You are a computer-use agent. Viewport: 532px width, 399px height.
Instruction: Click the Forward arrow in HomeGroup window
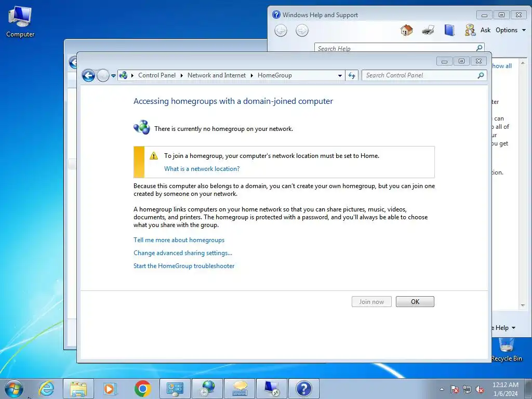pyautogui.click(x=103, y=75)
